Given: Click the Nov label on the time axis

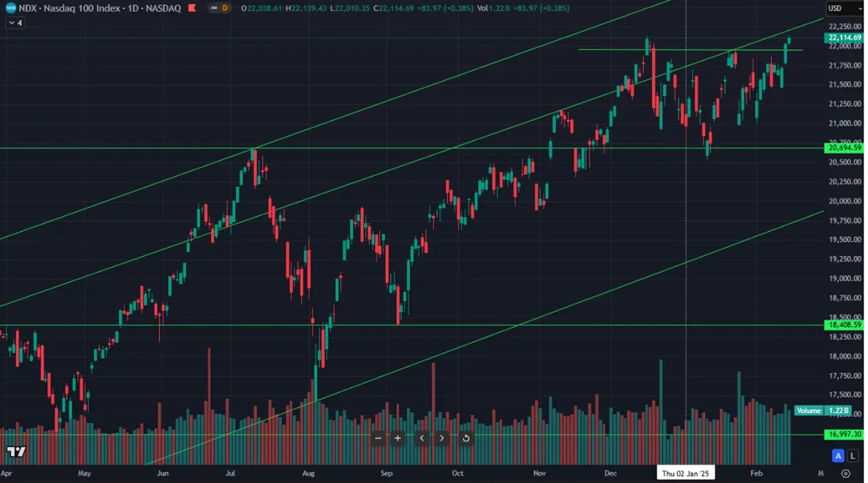Looking at the screenshot, I should [x=539, y=473].
